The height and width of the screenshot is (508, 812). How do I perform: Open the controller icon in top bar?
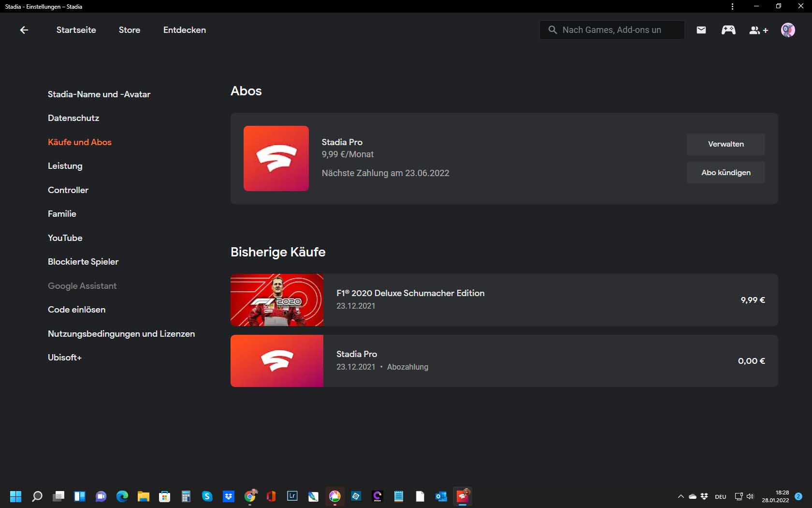728,30
